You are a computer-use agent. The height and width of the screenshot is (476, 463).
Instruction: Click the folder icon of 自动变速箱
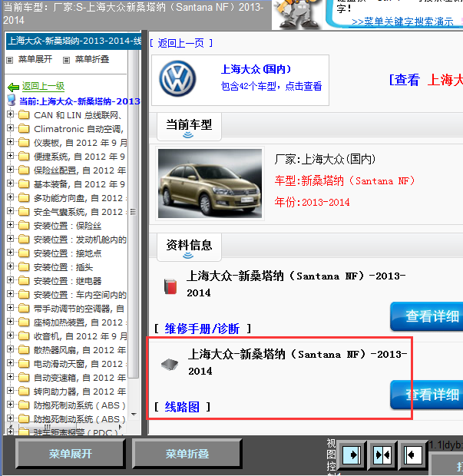(x=24, y=378)
